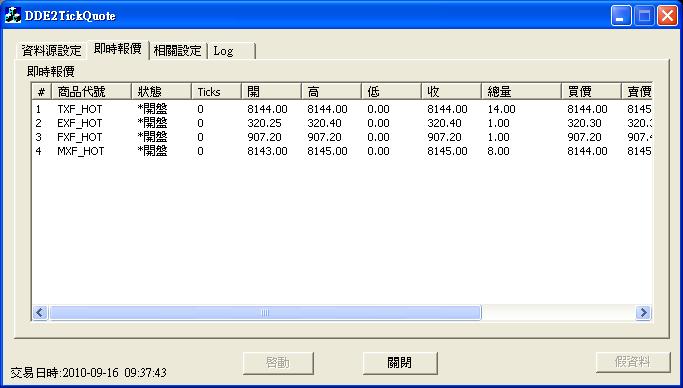Click the Ticks column header
Screen dimensions: 683x388
click(216, 92)
